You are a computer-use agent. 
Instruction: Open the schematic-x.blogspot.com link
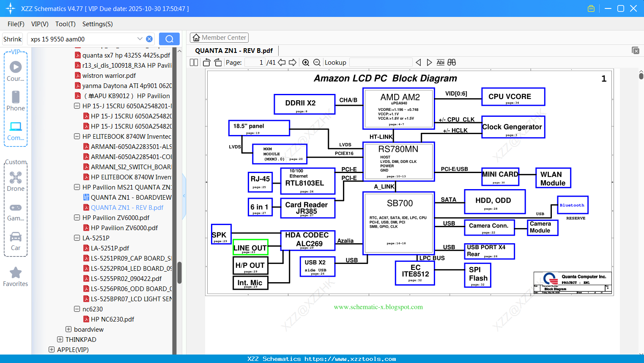[x=378, y=307]
